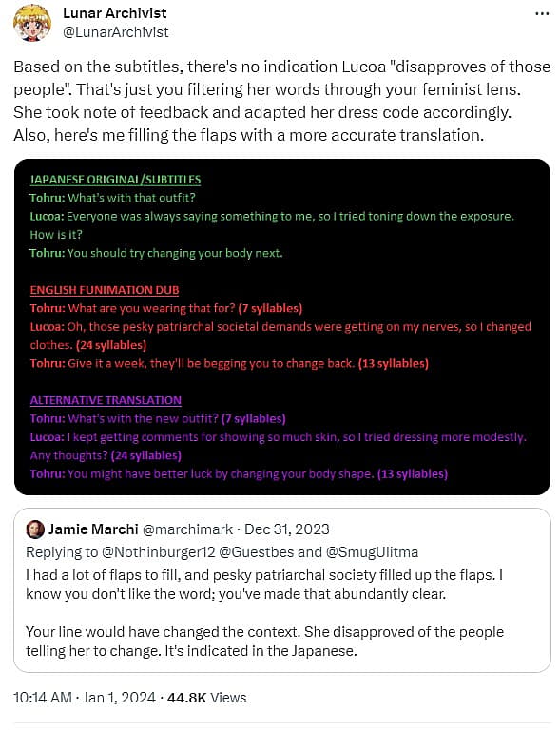This screenshot has height=731, width=560.
Task: Click the main tweet text body
Action: click(281, 101)
